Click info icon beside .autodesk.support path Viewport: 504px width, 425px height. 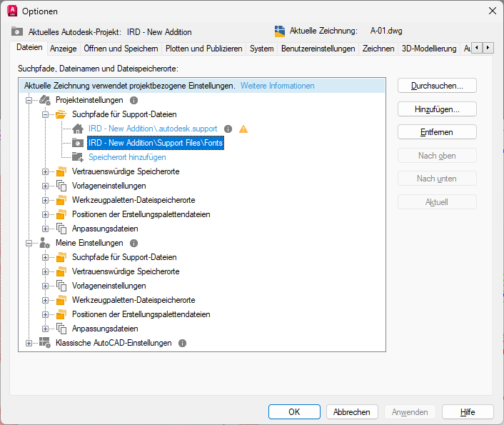pos(228,129)
